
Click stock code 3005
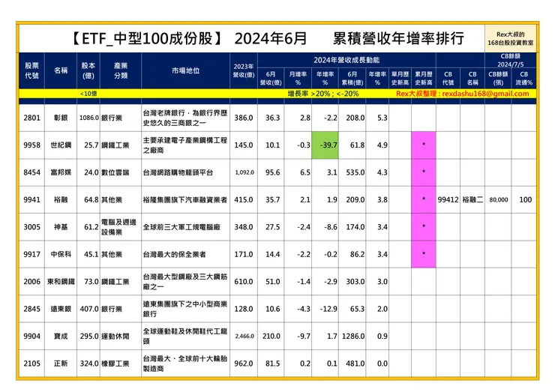[x=31, y=227]
